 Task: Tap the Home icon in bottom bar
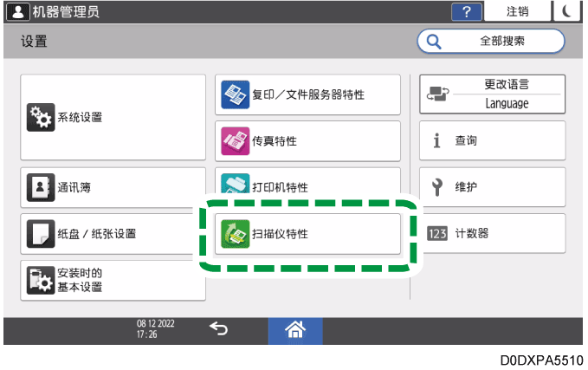click(x=296, y=329)
